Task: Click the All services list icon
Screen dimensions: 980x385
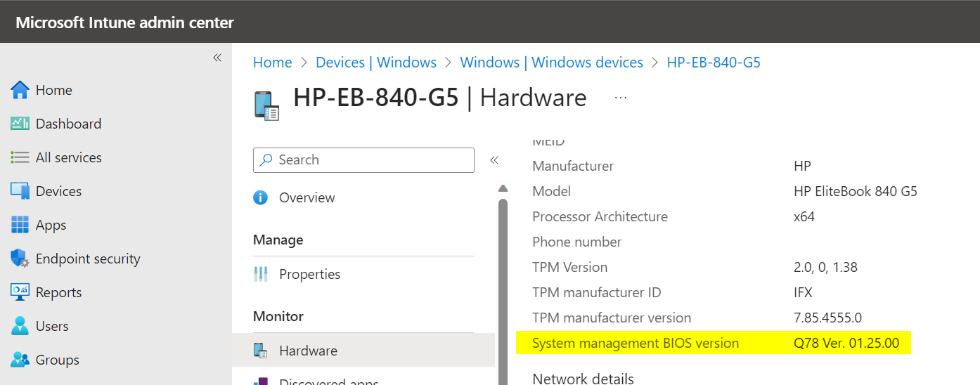Action: [x=20, y=157]
